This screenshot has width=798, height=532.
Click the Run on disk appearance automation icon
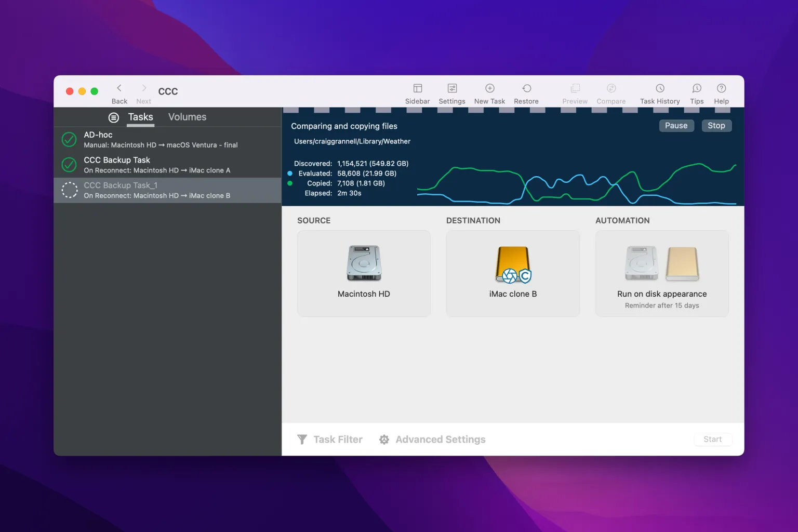[x=661, y=264]
